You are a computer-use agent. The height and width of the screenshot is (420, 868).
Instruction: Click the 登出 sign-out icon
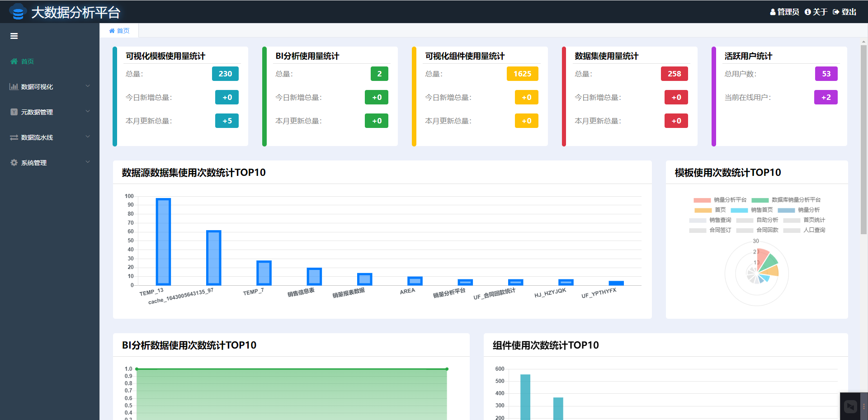tap(836, 12)
